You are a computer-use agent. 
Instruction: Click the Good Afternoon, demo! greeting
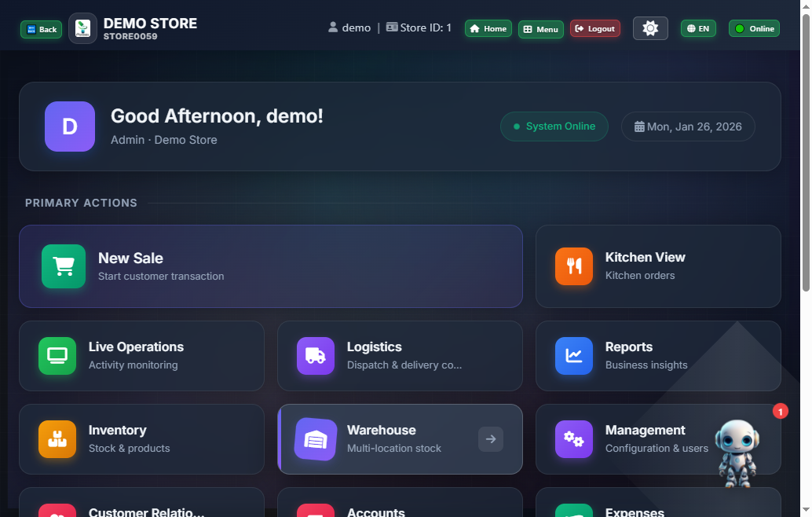217,116
